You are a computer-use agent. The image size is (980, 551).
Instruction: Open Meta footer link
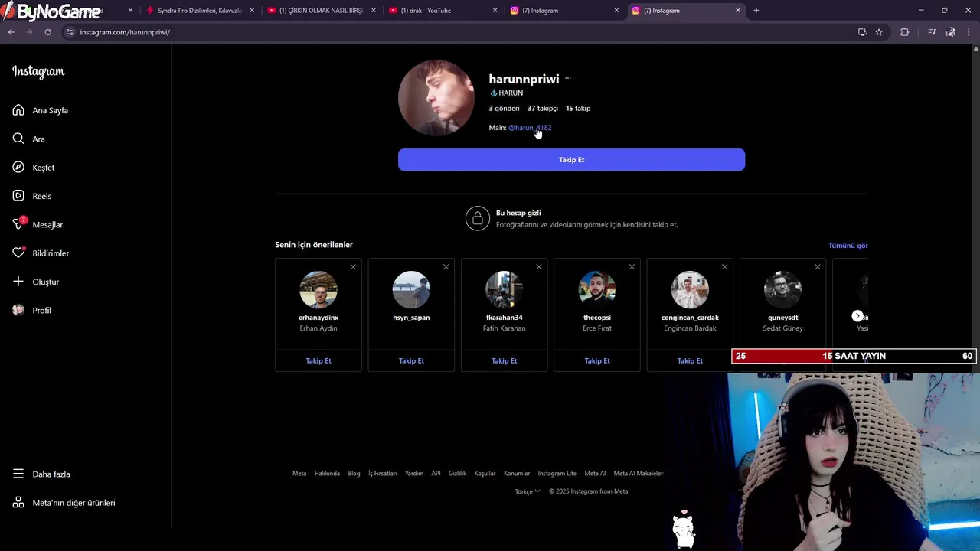point(299,473)
